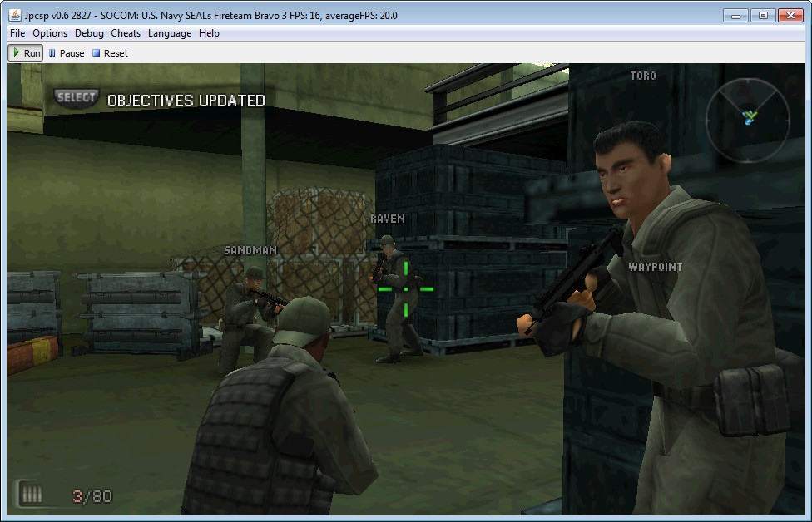
Task: Reset the emulator
Action: pos(110,52)
